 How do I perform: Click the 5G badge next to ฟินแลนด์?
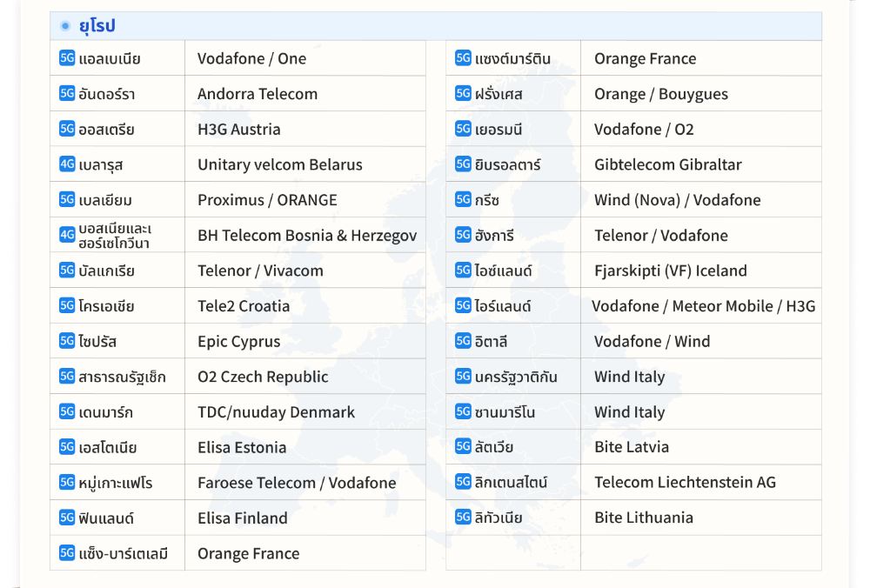click(x=67, y=518)
